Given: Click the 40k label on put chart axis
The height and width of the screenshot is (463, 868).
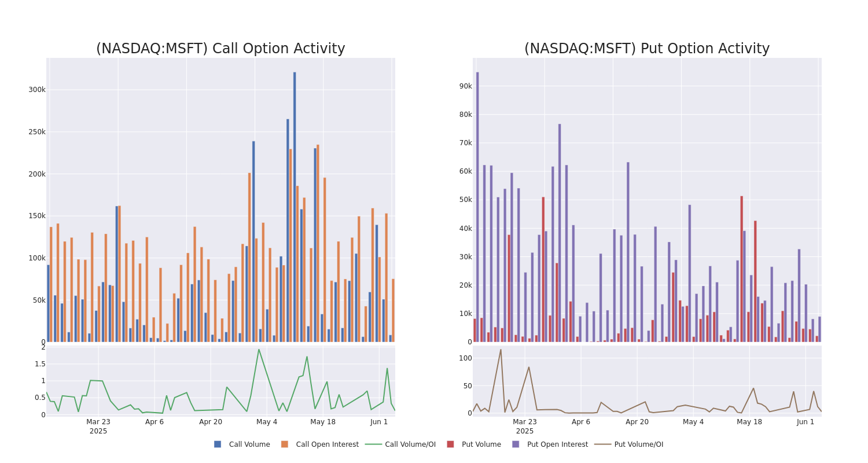Looking at the screenshot, I should click(x=466, y=229).
